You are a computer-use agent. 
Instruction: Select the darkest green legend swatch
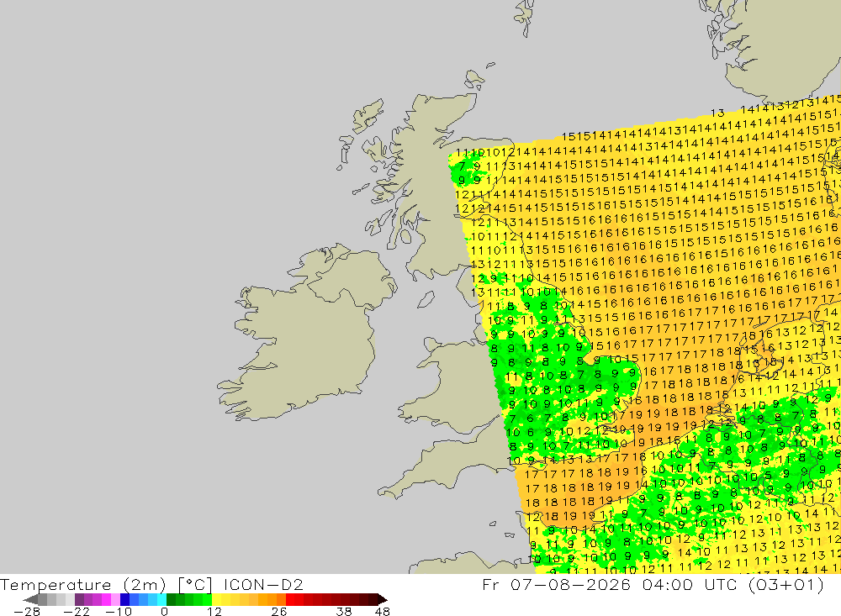(171, 599)
